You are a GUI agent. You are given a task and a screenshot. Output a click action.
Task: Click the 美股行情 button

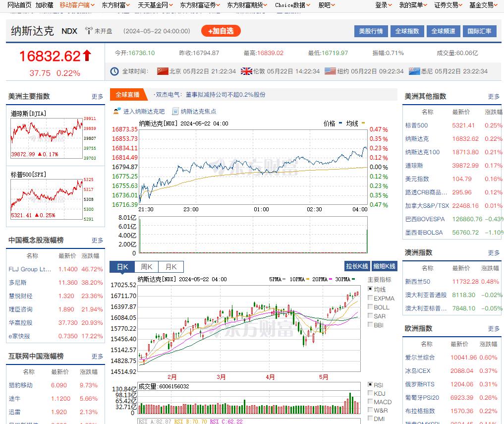coord(371,31)
